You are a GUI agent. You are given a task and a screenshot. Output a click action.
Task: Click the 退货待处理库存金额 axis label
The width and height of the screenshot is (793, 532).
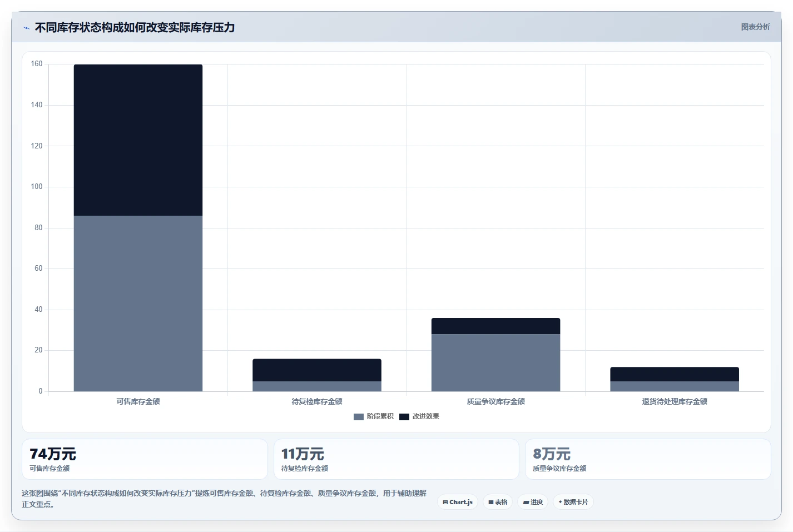pyautogui.click(x=675, y=401)
